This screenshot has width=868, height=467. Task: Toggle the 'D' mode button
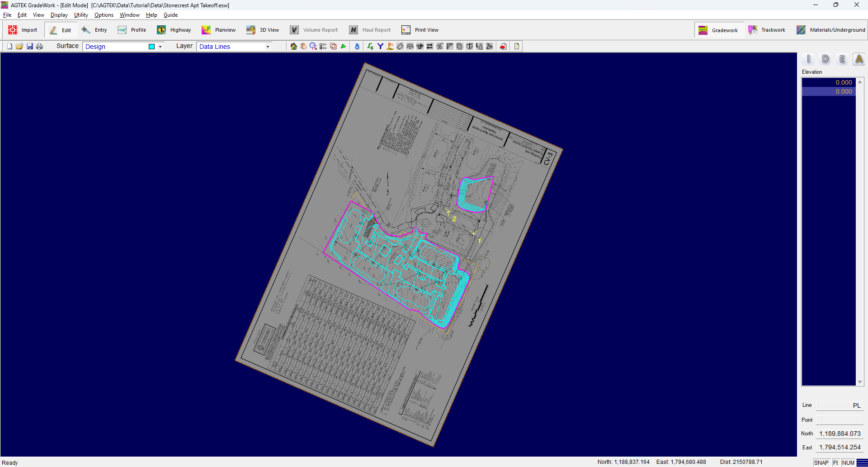pyautogui.click(x=825, y=59)
